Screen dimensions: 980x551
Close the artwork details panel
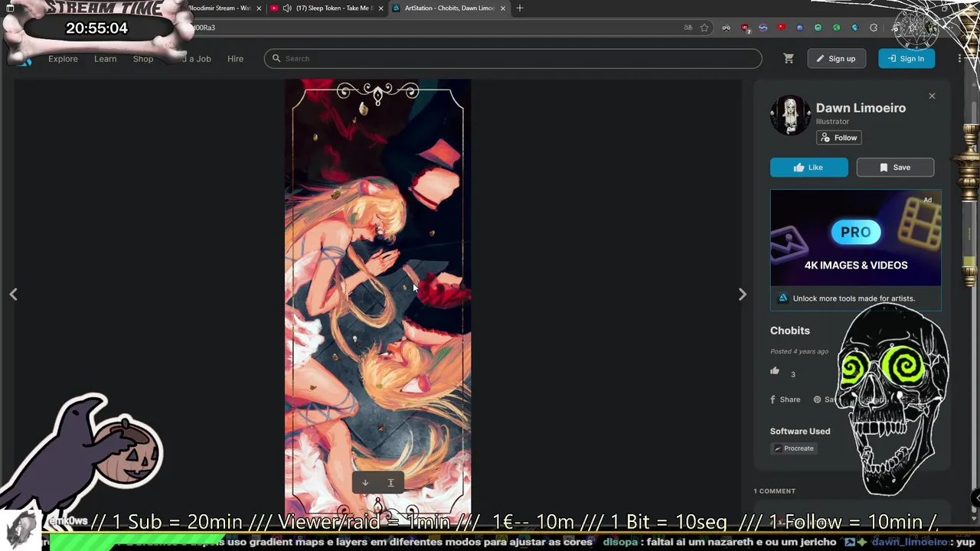932,96
